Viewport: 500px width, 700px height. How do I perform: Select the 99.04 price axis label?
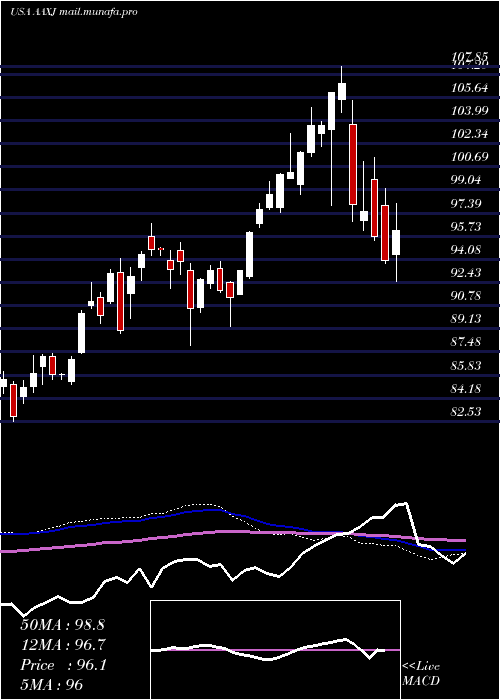point(466,180)
